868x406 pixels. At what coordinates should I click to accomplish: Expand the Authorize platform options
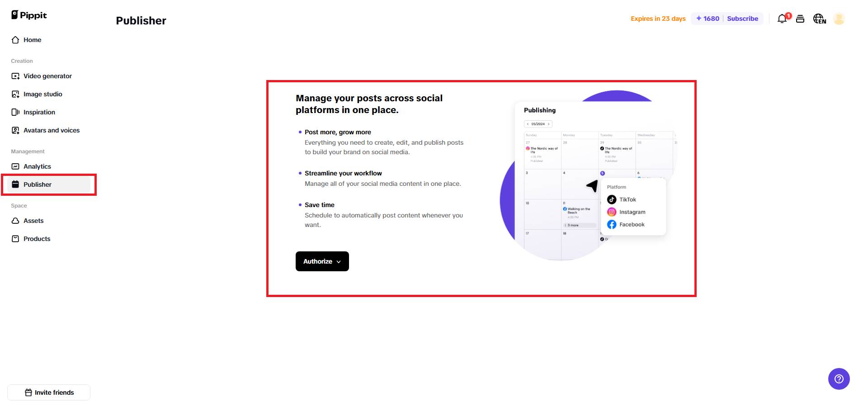point(322,261)
